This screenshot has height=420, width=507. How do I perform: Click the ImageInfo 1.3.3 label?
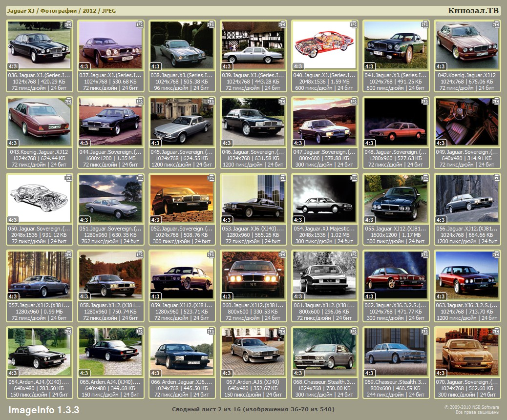click(43, 409)
